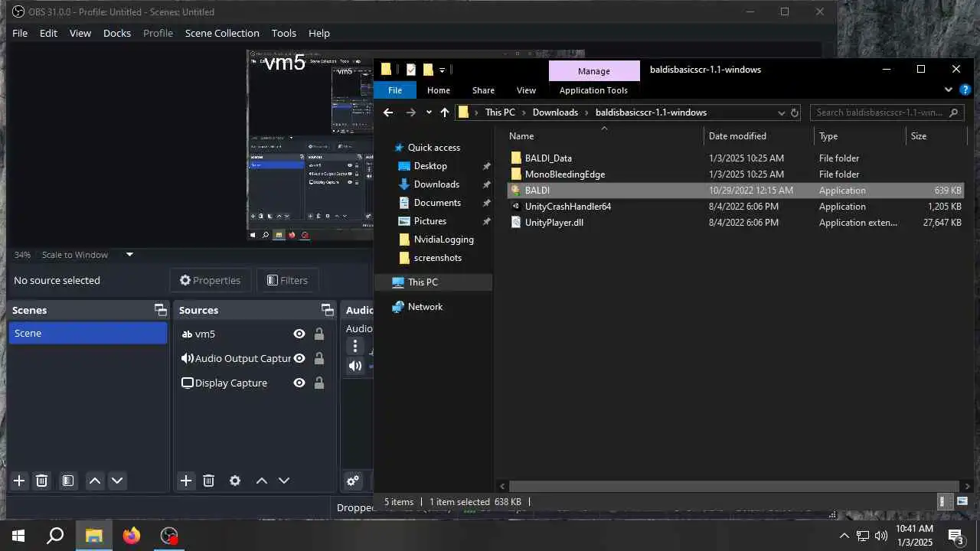Undock the Scenes panel
The image size is (980, 551).
coord(160,310)
